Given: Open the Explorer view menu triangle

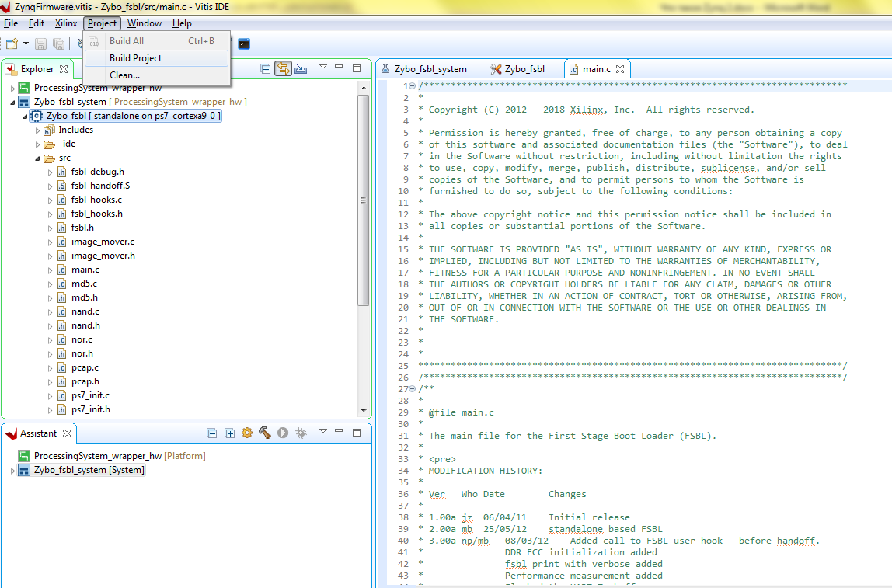Looking at the screenshot, I should [323, 67].
